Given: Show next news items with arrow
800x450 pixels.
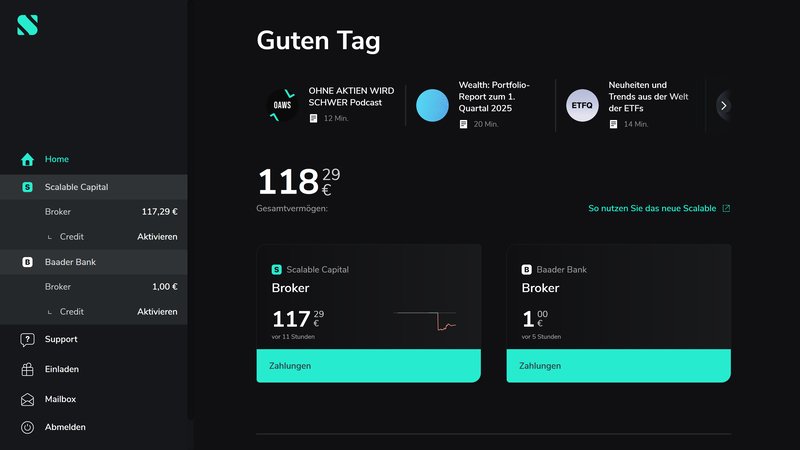Looking at the screenshot, I should 723,106.
